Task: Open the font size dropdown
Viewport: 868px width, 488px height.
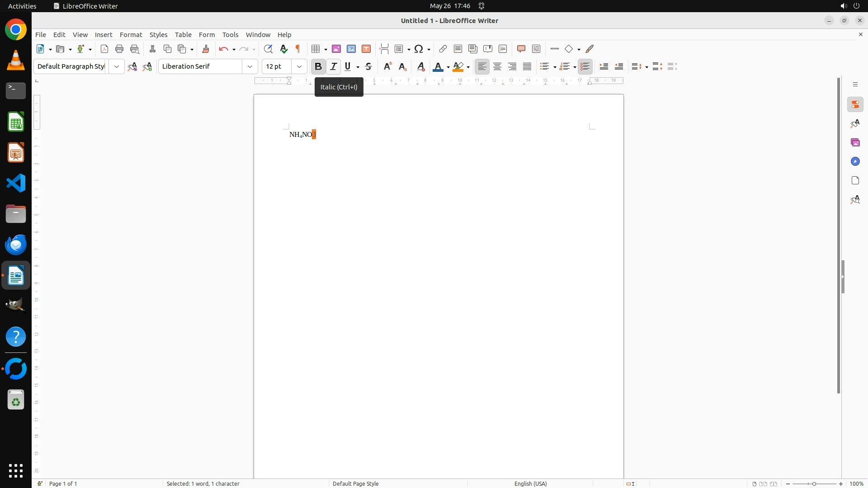Action: [x=299, y=66]
